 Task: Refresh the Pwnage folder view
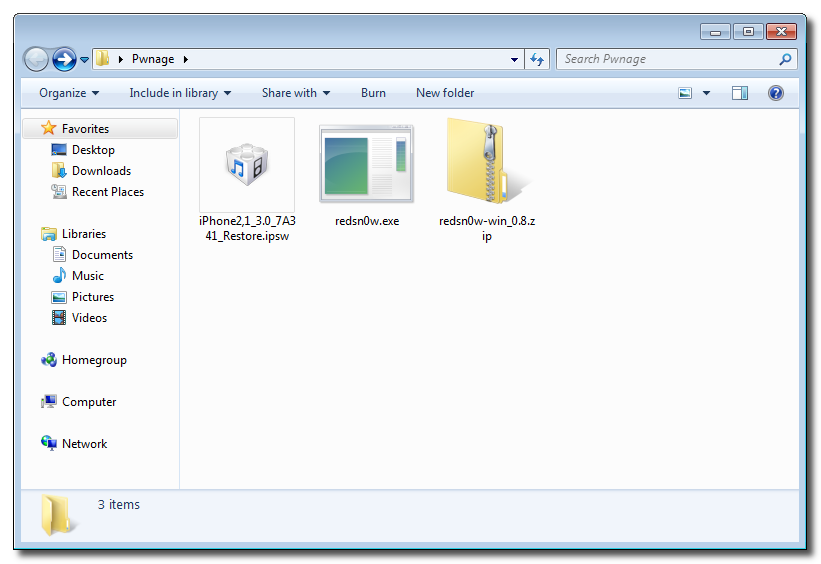click(537, 59)
